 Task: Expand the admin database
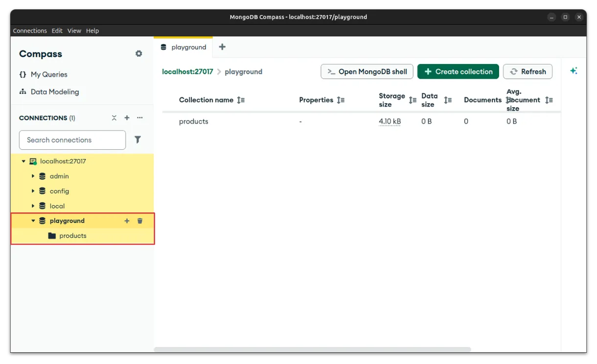[33, 176]
